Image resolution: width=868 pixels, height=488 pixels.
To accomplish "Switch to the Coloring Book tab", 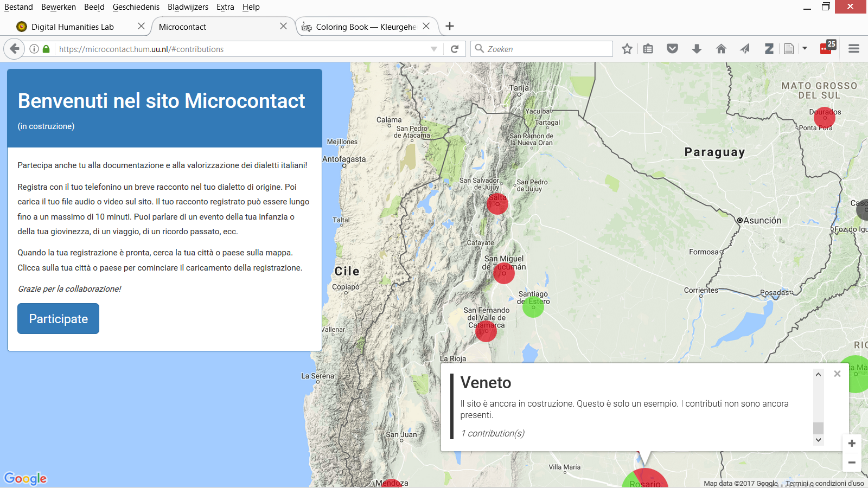I will (x=367, y=27).
